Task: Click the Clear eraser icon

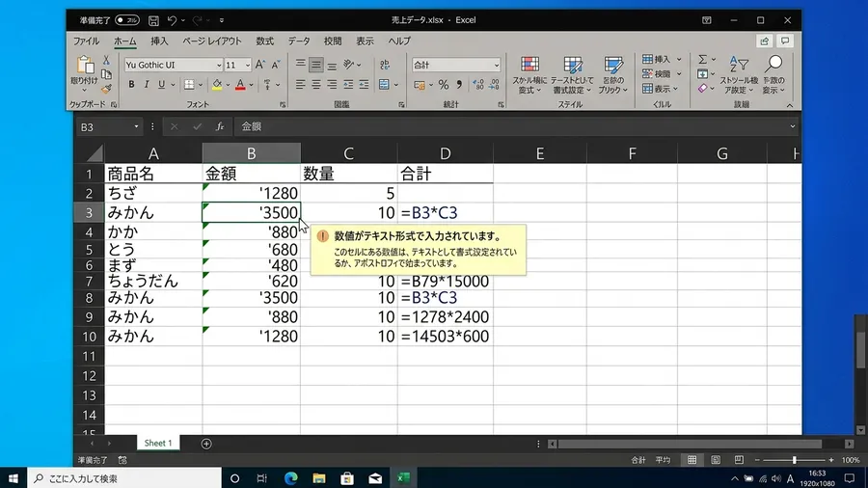Action: 702,89
